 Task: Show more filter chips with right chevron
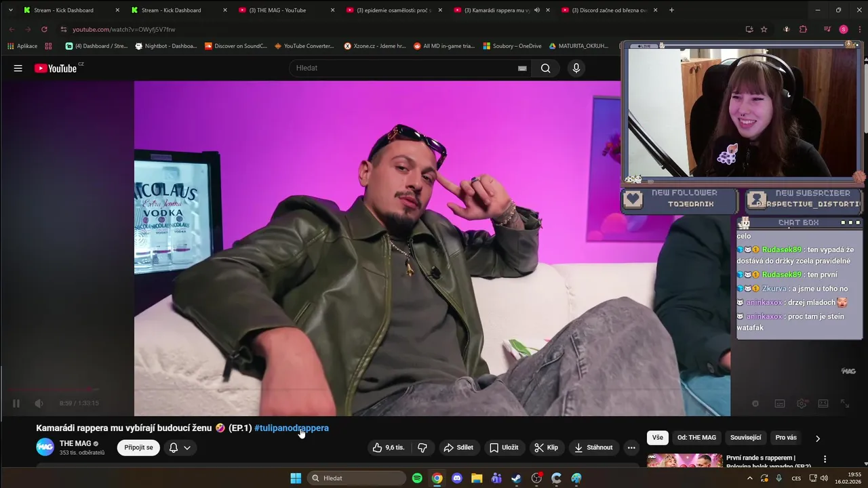click(817, 438)
